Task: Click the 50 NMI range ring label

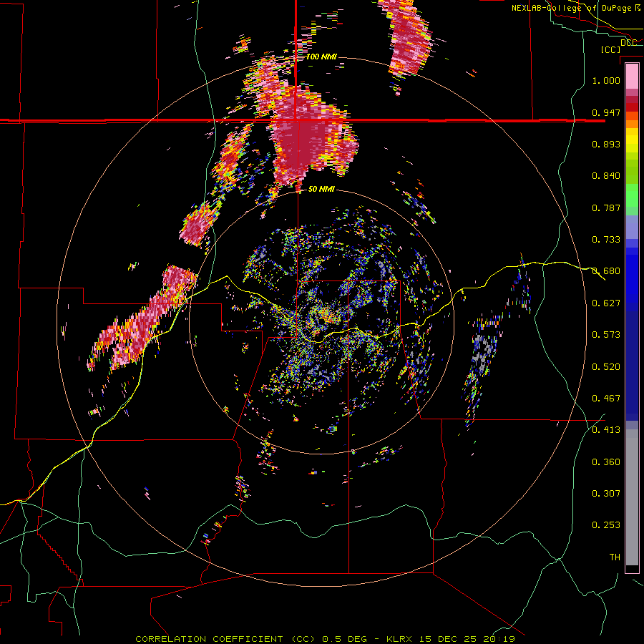Action: (321, 190)
